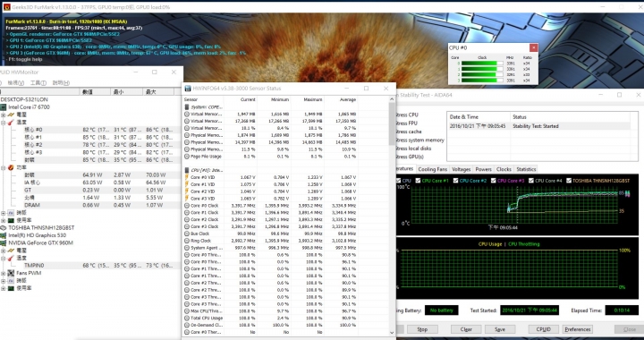The height and width of the screenshot is (340, 644).
Task: Click the sensor icon of Core #0 VID
Action: coord(187,177)
